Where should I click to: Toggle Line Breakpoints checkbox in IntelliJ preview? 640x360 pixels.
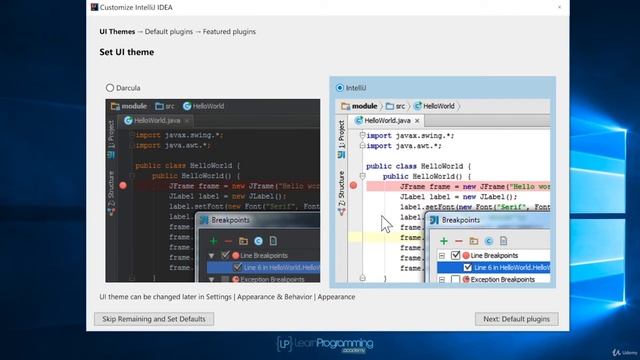click(456, 256)
